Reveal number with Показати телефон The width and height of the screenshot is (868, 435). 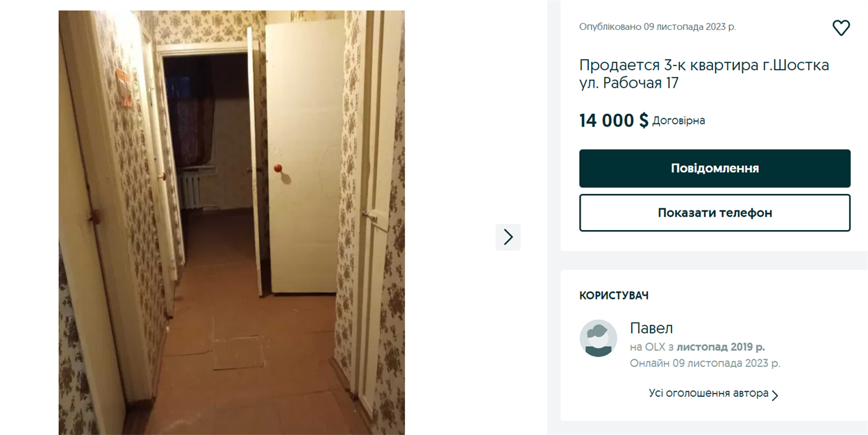715,213
